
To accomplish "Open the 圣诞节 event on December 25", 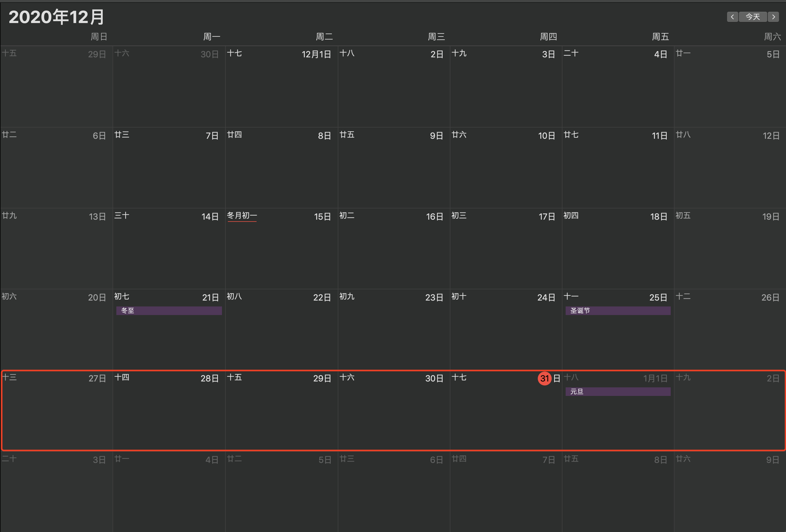I will [x=618, y=311].
